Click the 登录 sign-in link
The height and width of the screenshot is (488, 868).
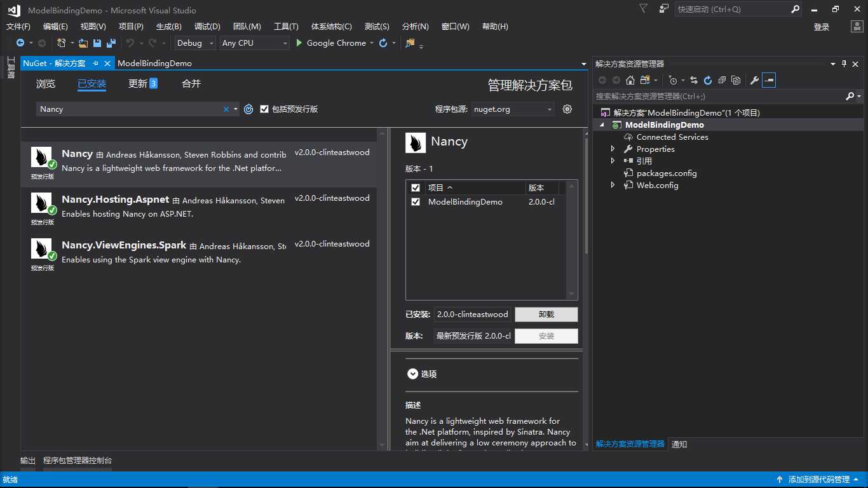coord(822,27)
